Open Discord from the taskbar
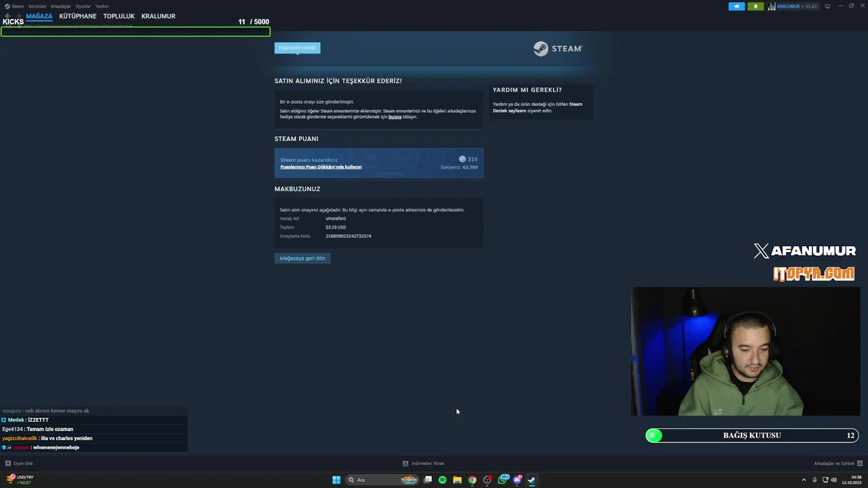 tap(517, 480)
